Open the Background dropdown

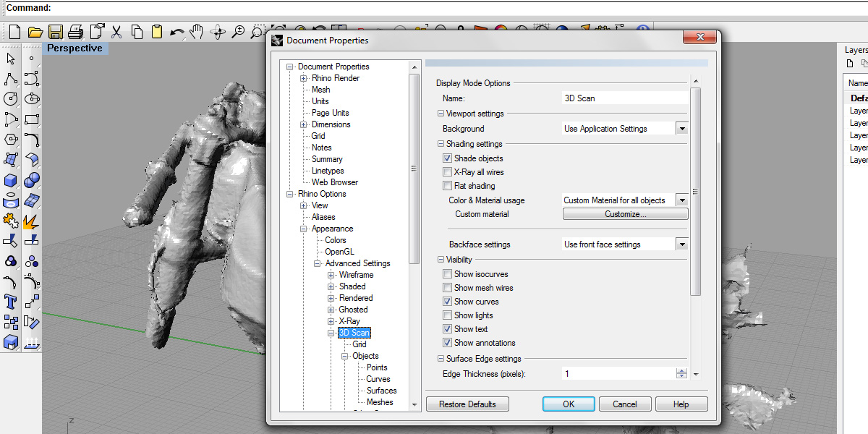click(x=681, y=129)
